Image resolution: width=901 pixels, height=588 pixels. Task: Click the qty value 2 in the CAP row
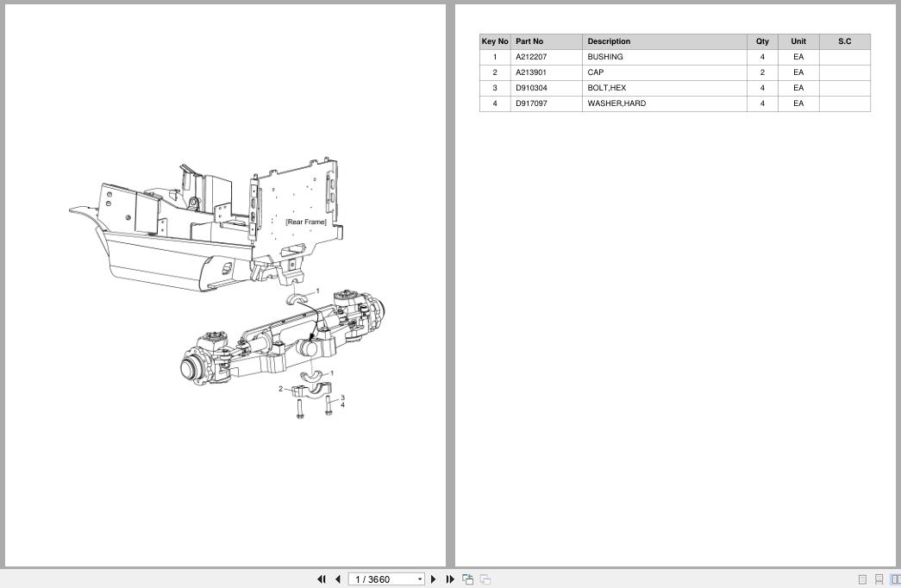point(762,72)
